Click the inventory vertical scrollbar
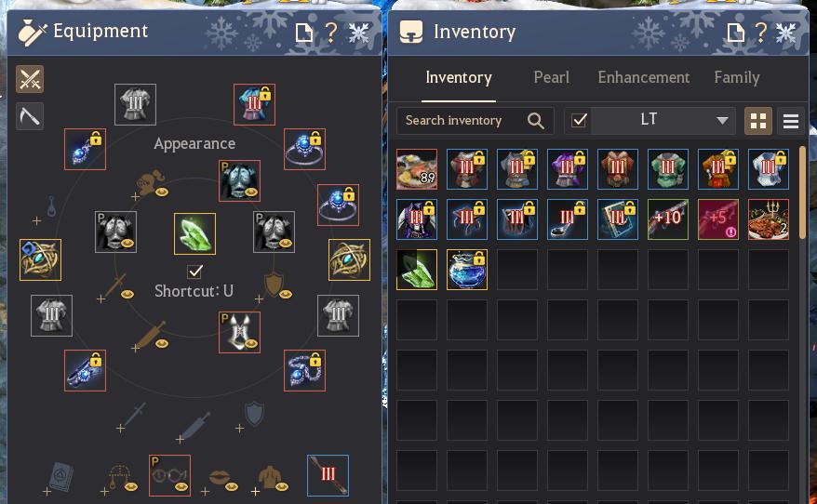The width and height of the screenshot is (817, 504). pos(802,192)
